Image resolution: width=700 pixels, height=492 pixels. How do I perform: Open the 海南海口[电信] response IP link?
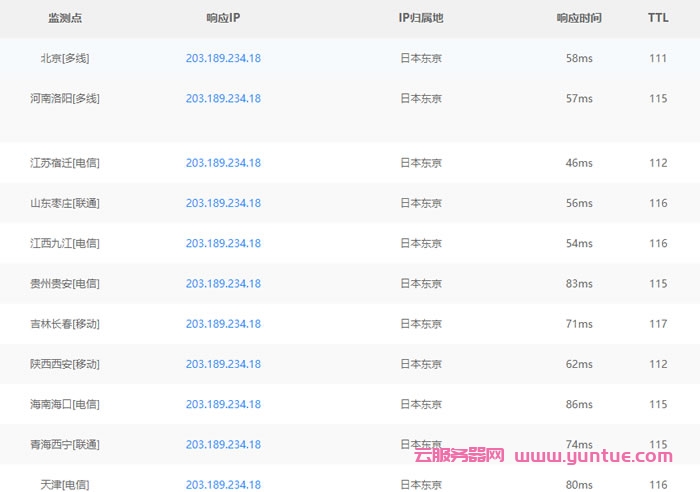coord(223,404)
